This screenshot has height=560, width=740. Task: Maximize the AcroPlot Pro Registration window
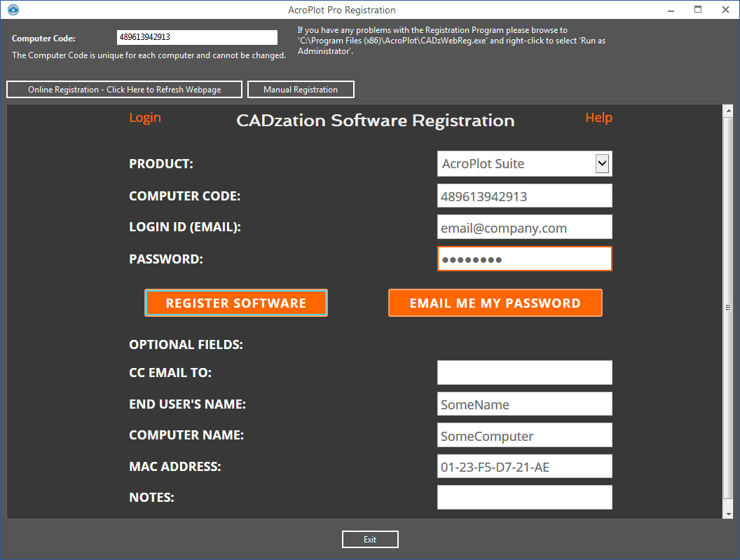click(698, 9)
